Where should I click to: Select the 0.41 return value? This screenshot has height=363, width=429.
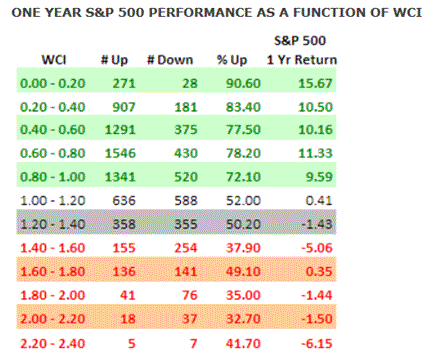tap(319, 201)
